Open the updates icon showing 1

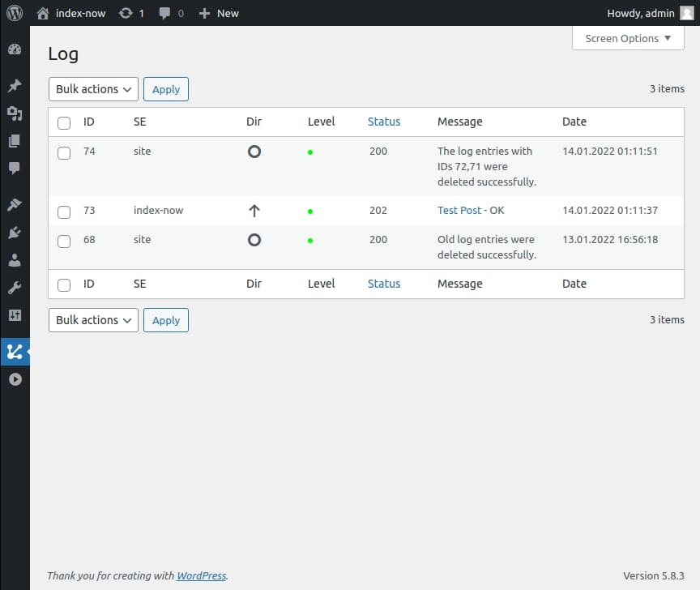tap(131, 14)
